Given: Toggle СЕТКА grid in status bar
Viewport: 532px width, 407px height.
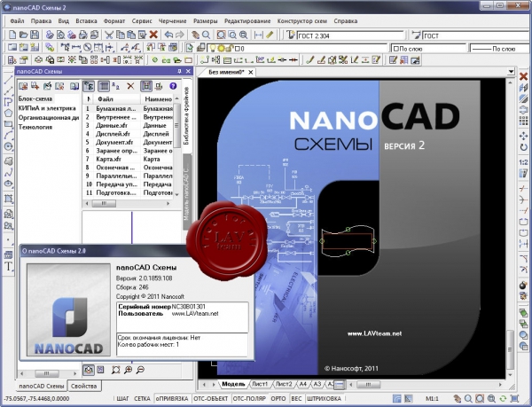Looking at the screenshot, I should pyautogui.click(x=142, y=398).
